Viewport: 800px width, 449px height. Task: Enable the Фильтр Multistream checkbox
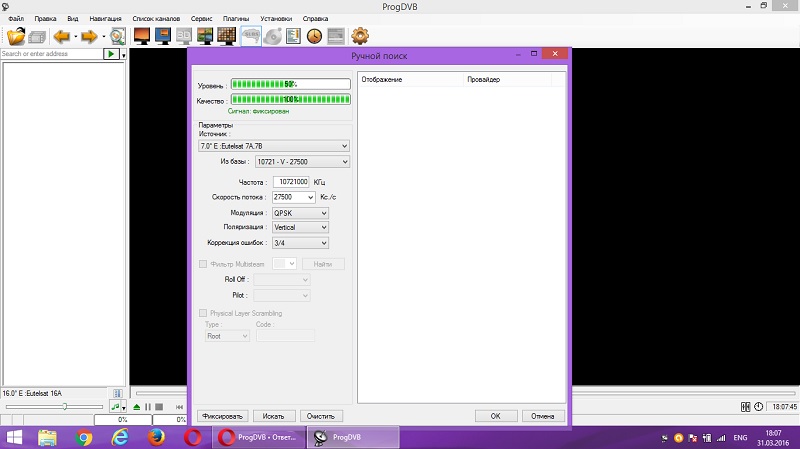tap(203, 264)
